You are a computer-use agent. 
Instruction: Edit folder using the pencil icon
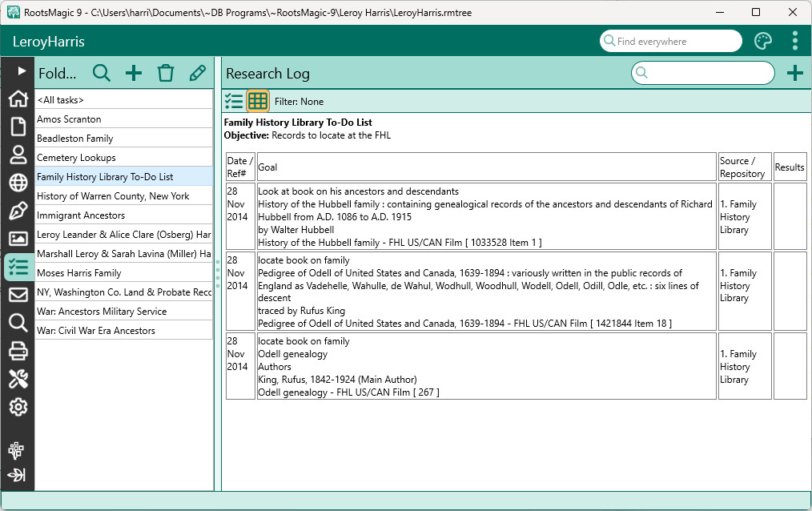click(197, 74)
